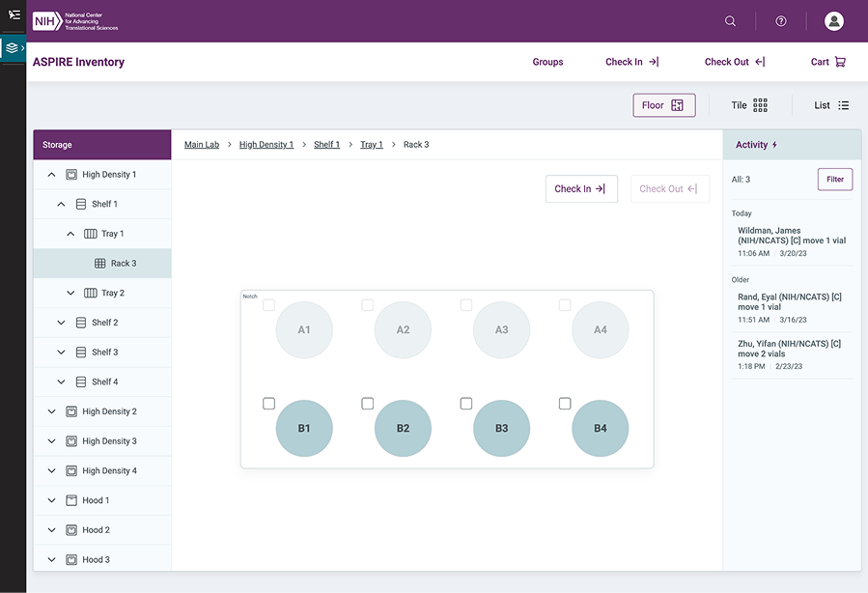Image resolution: width=868 pixels, height=593 pixels.
Task: Select the Storage layers icon in left sidebar
Action: tap(13, 45)
